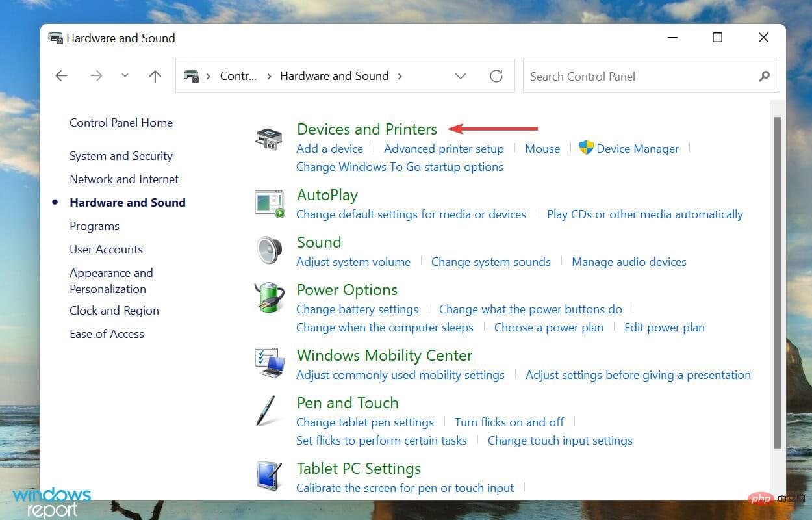Go up one level with up arrow
The width and height of the screenshot is (812, 520).
(x=155, y=76)
